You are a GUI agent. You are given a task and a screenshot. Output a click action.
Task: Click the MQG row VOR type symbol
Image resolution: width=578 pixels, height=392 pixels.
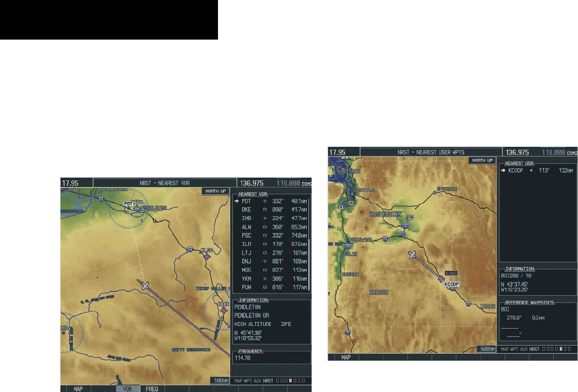pos(265,270)
